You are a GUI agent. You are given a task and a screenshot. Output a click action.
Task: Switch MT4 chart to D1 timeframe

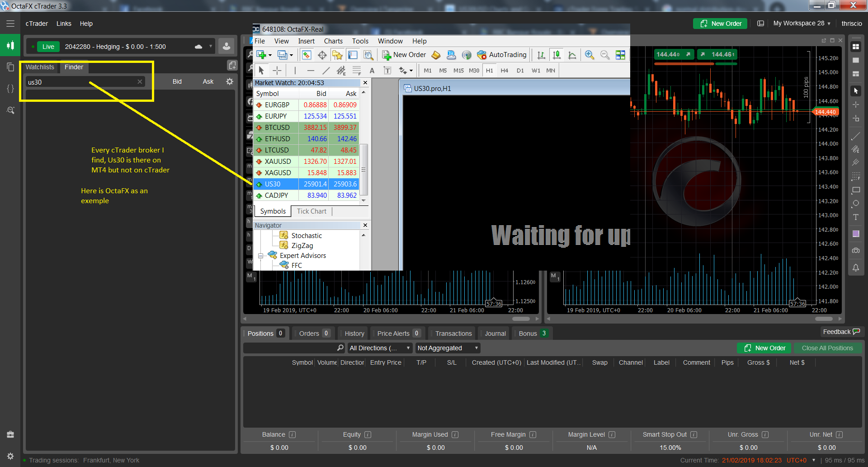click(520, 71)
